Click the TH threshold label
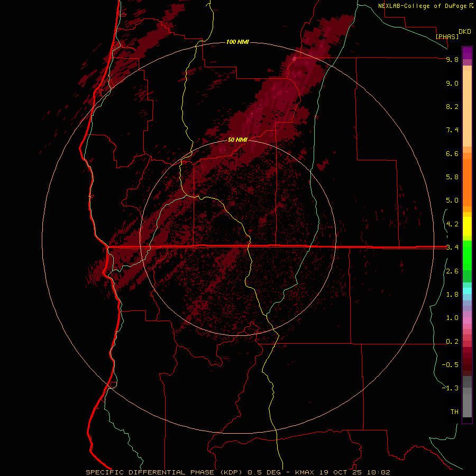This screenshot has height=476, width=476. 454,412
